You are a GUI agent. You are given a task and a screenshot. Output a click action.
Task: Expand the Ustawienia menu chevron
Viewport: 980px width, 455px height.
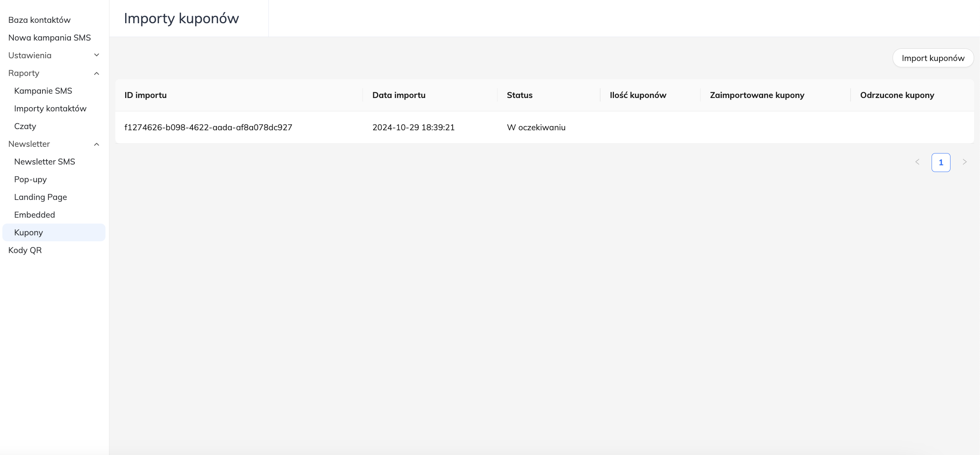(96, 55)
